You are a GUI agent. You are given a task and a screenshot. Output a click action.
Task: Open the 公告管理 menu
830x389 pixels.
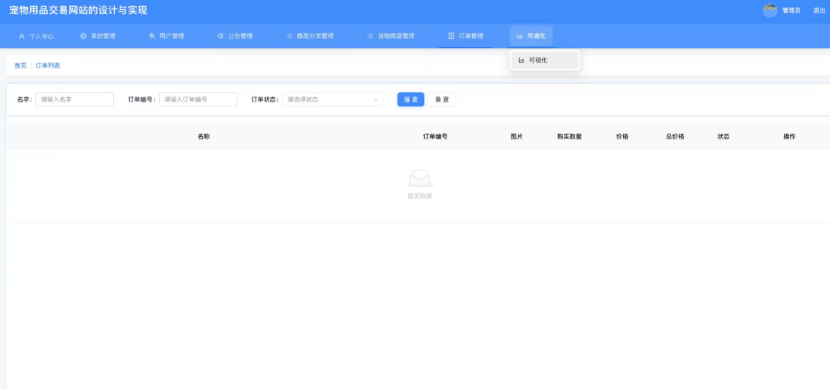point(234,36)
